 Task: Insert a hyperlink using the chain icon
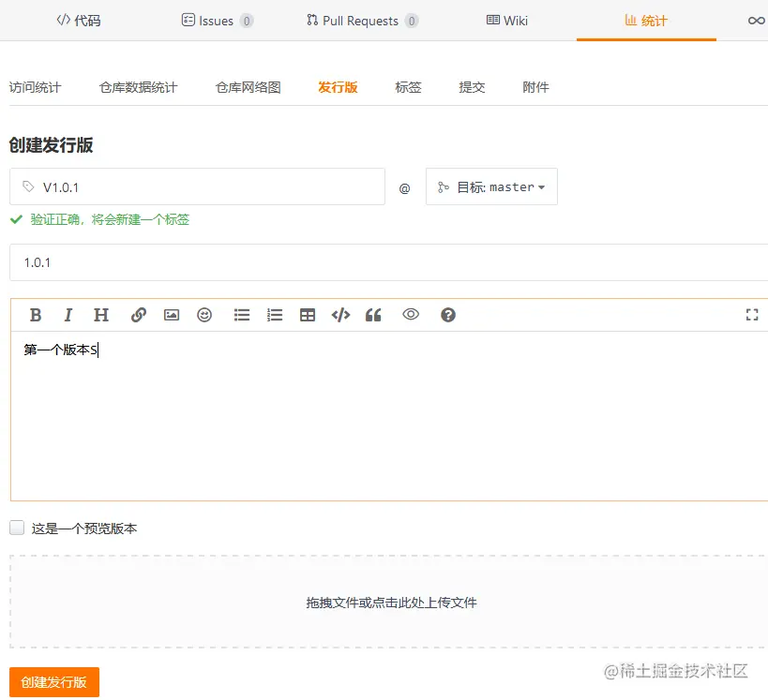click(138, 315)
